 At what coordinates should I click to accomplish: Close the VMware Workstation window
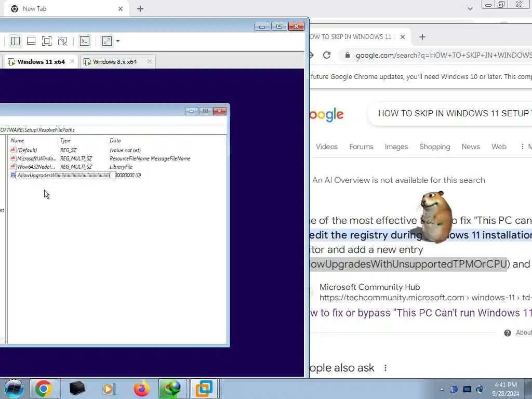pyautogui.click(x=296, y=26)
